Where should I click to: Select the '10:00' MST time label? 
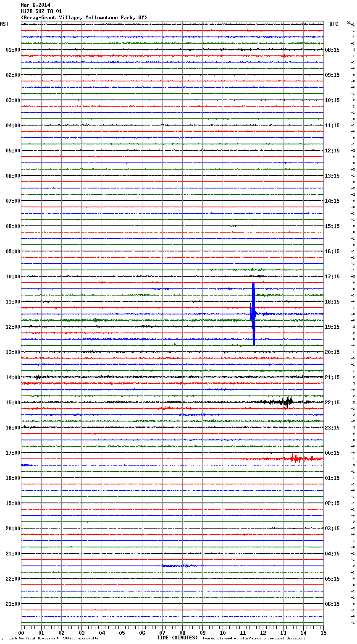pyautogui.click(x=13, y=277)
